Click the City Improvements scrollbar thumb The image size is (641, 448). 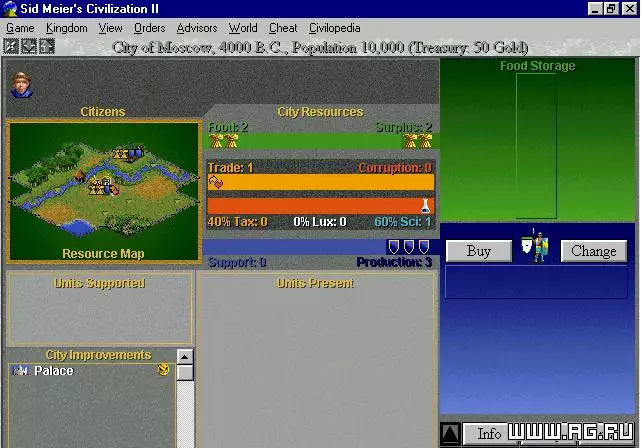pos(185,373)
